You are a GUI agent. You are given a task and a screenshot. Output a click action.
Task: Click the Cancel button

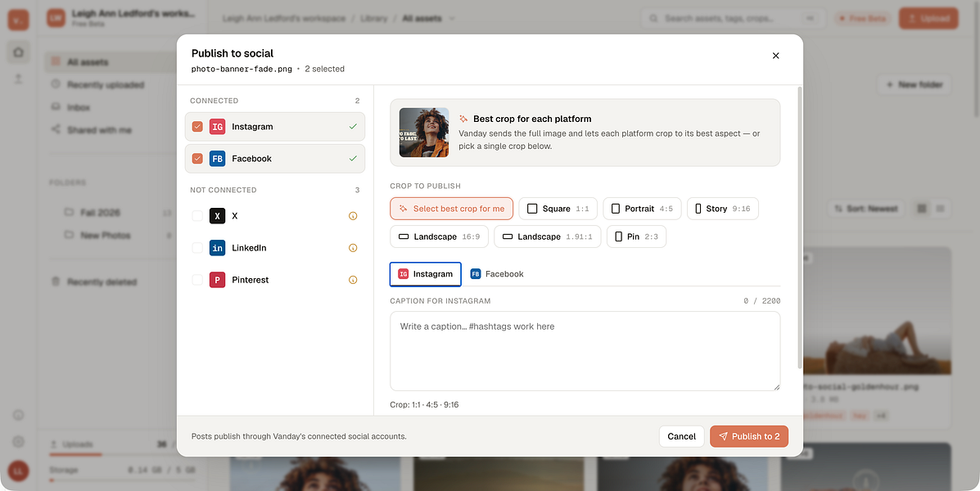[681, 437]
